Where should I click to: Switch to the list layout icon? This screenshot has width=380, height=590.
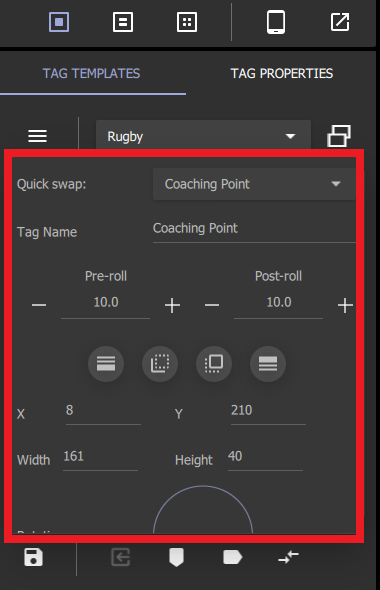click(123, 22)
